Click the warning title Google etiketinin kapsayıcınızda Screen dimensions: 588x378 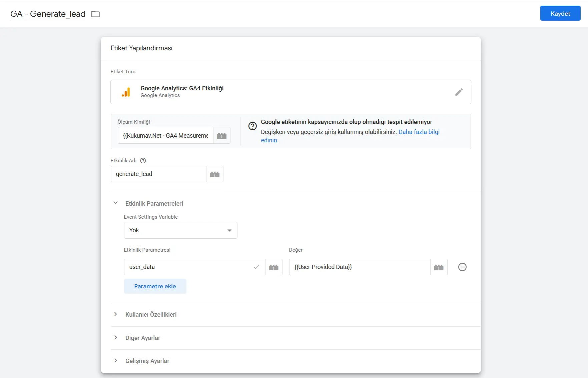coord(347,122)
